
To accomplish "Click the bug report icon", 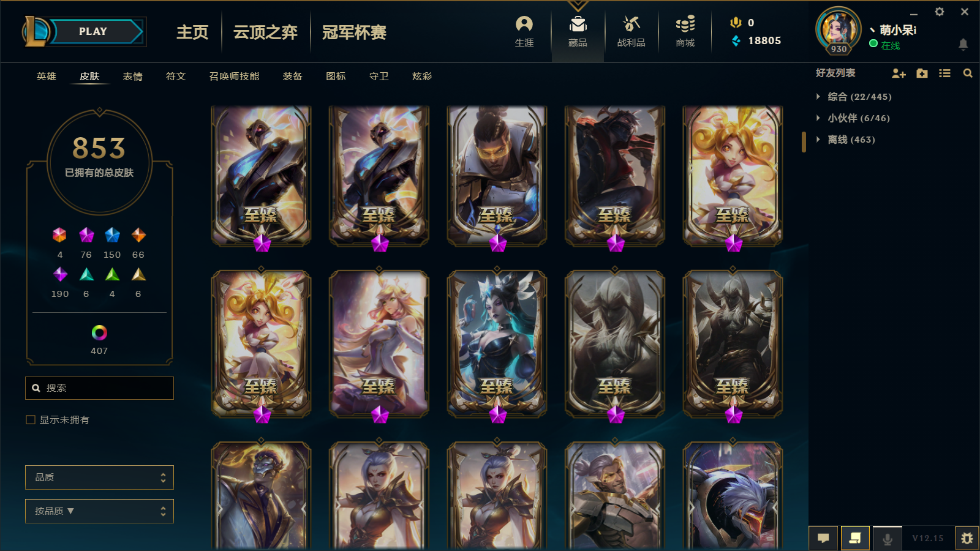I will coord(967,538).
